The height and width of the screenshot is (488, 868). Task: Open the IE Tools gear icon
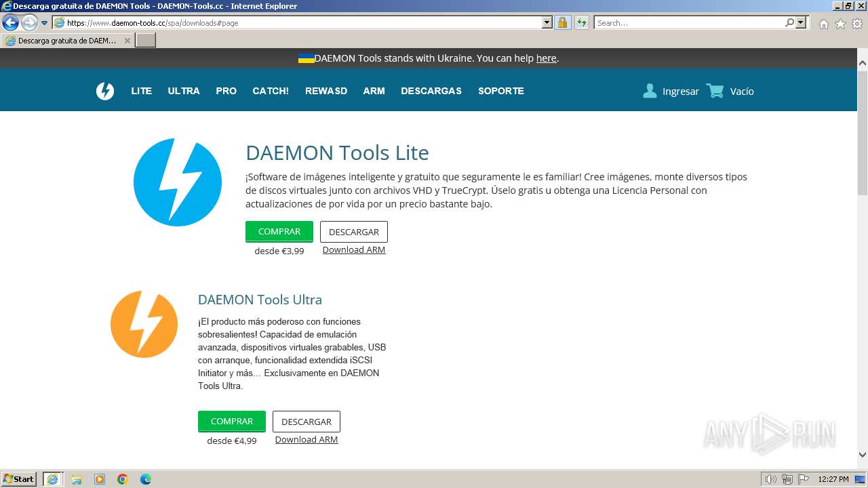pyautogui.click(x=857, y=24)
